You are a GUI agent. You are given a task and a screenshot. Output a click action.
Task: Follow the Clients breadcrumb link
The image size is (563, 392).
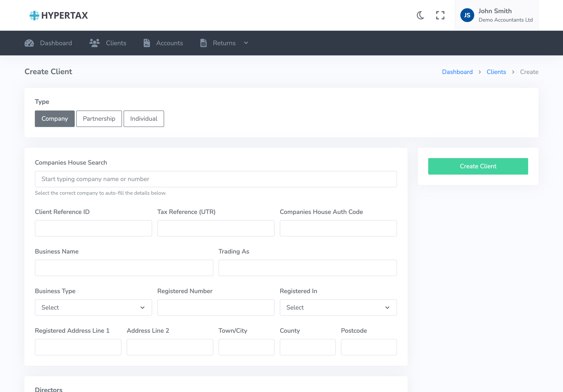(496, 72)
